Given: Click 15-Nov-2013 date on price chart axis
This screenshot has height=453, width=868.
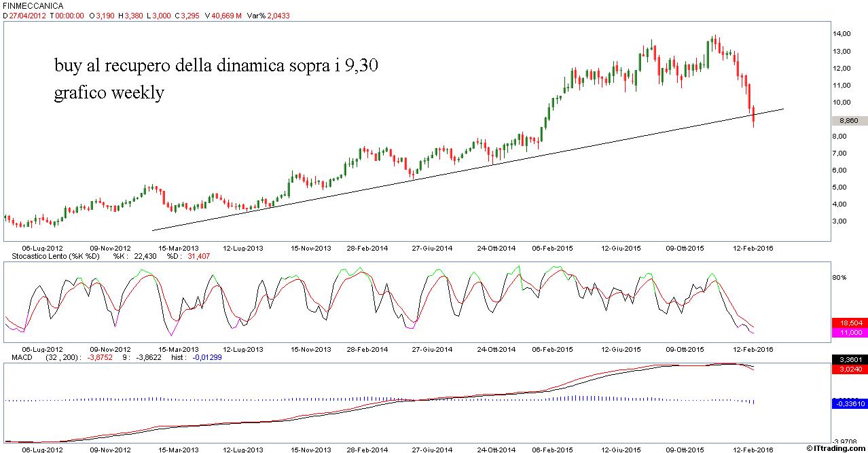Looking at the screenshot, I should click(x=310, y=249).
